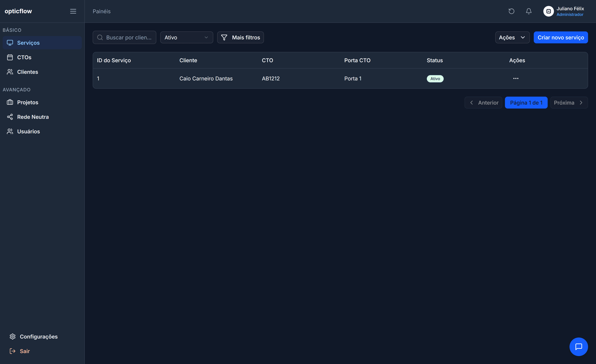Click the filter funnel icon
Viewport: 596px width, 364px height.
[x=224, y=37]
